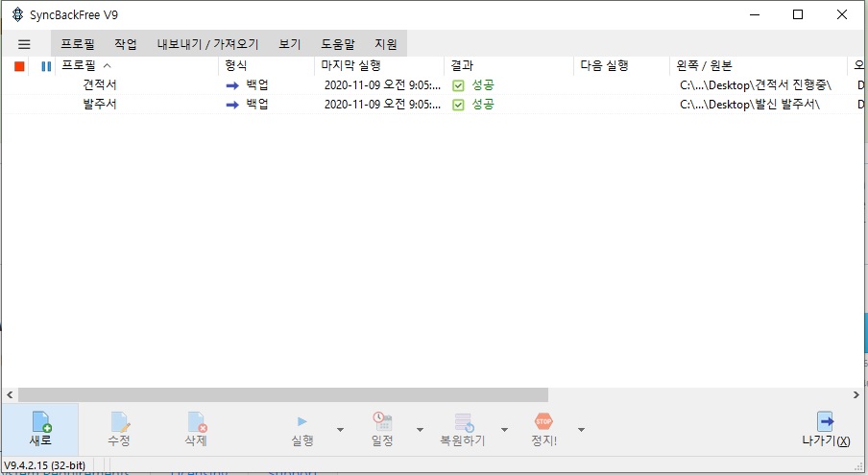Click the 일정 schedule button
This screenshot has width=868, height=475.
(382, 429)
